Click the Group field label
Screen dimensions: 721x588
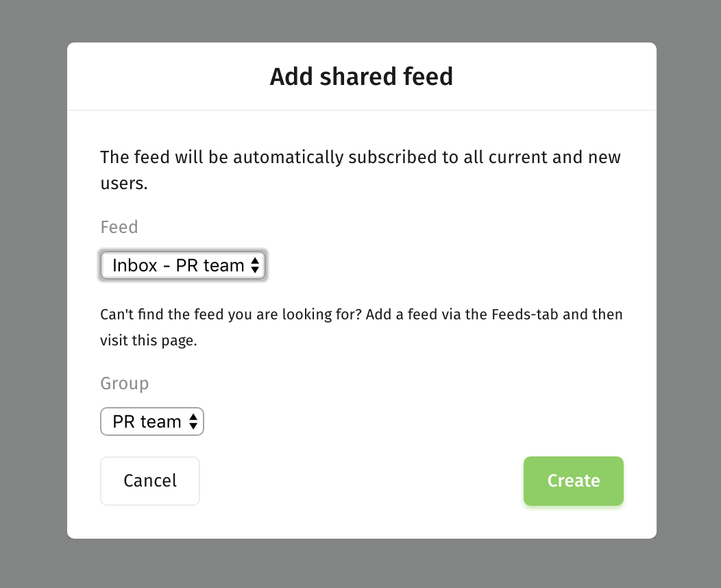[x=125, y=383]
